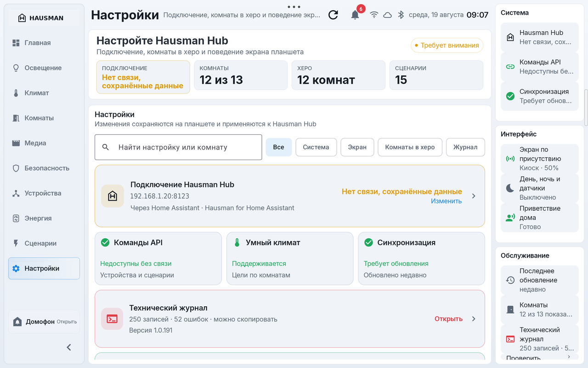This screenshot has height=368, width=588.
Task: Click the history icon for Последнее обновление
Action: [510, 280]
